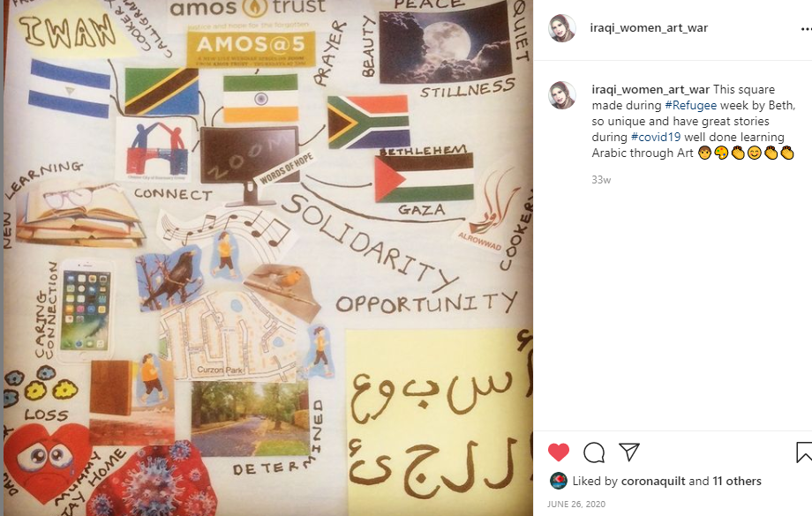Click the small coronaquilt liker avatar
The height and width of the screenshot is (516, 812).
click(x=558, y=482)
